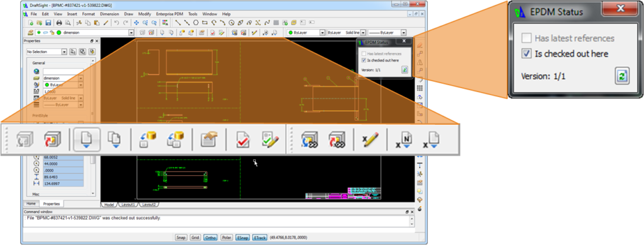Switch to the Layout1 tab
The image size is (644, 245).
[x=128, y=204]
